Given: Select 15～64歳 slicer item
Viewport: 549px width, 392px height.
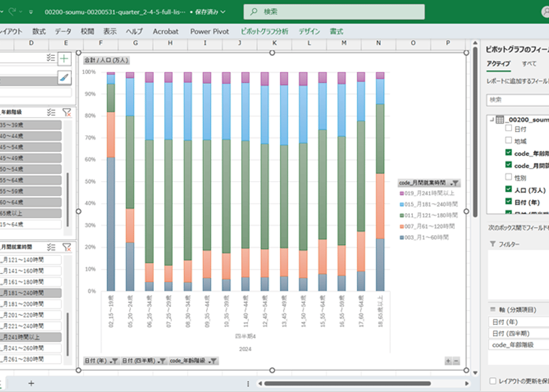Looking at the screenshot, I should [x=31, y=225].
